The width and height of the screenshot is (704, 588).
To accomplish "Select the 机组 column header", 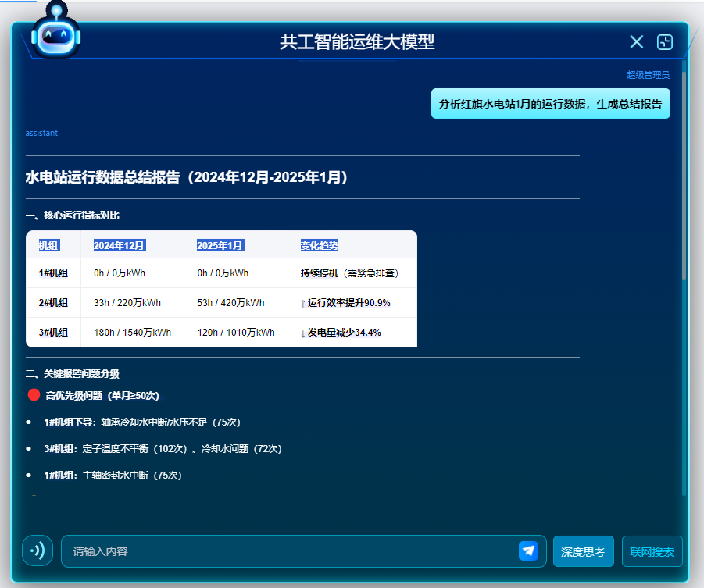I will coord(48,245).
